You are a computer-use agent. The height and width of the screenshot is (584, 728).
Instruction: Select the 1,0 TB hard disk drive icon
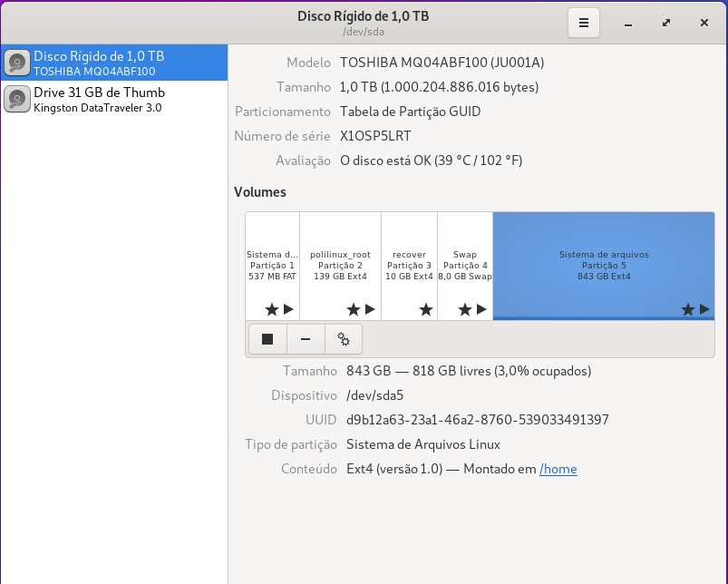pos(17,63)
